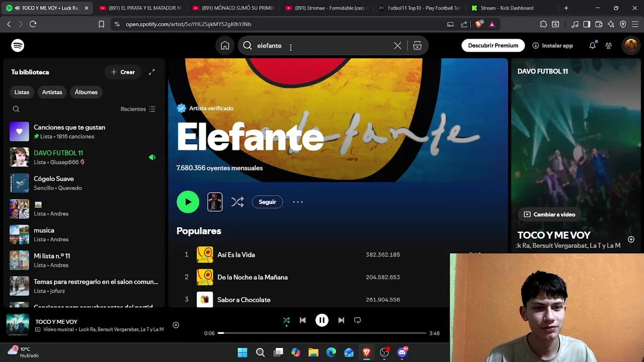
Task: Add current song to liked songs
Action: coord(176,325)
